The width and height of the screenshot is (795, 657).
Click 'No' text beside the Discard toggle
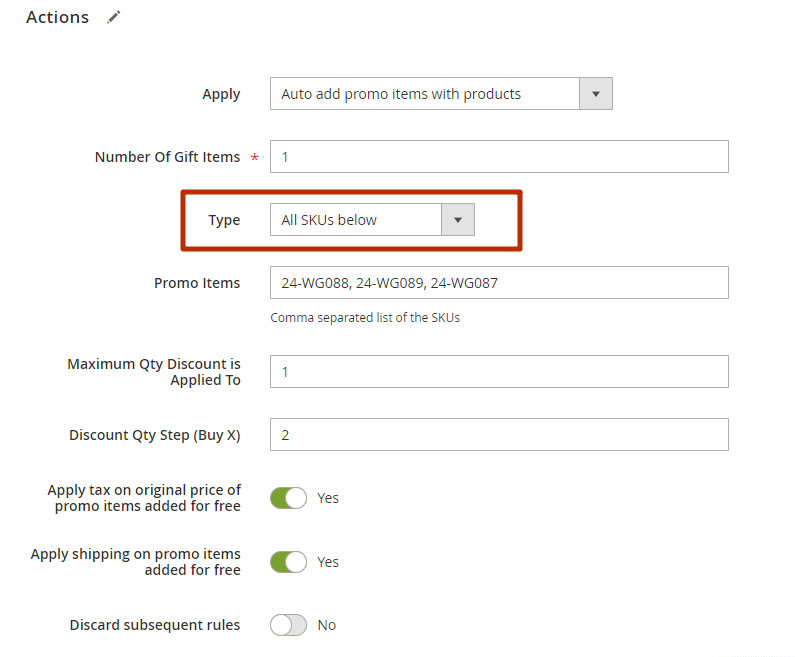pos(327,625)
